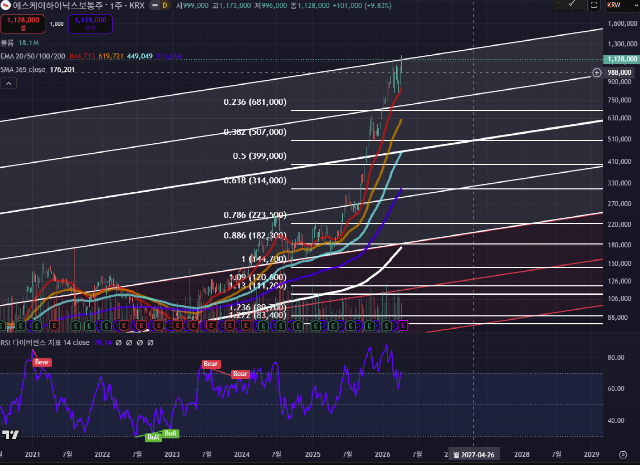Click the TradingView logo
The height and width of the screenshot is (465, 640).
pyautogui.click(x=10, y=434)
